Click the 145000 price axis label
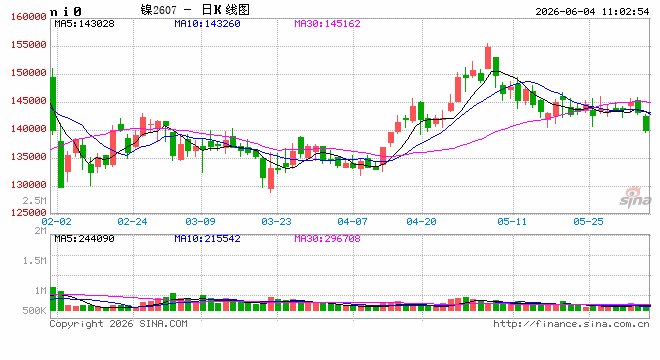 pos(28,101)
